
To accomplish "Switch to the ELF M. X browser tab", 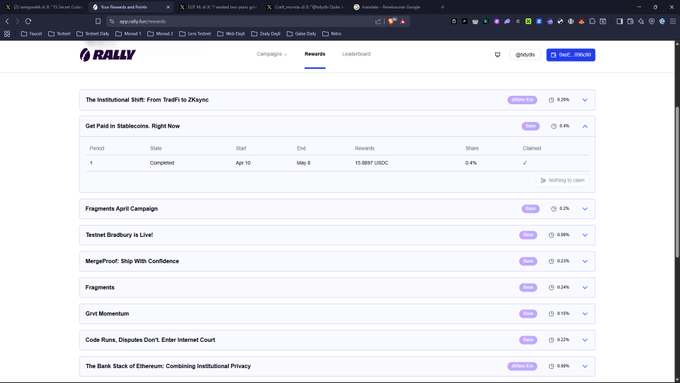I will [218, 7].
